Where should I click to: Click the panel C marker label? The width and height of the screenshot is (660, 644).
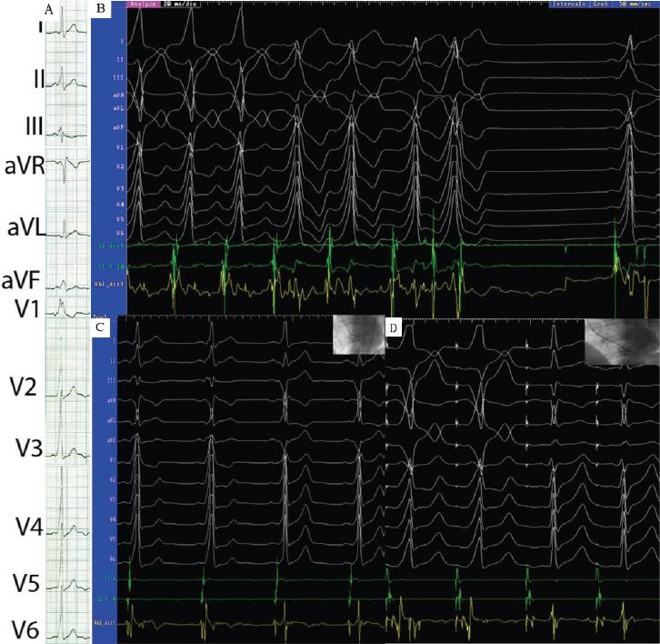point(100,326)
